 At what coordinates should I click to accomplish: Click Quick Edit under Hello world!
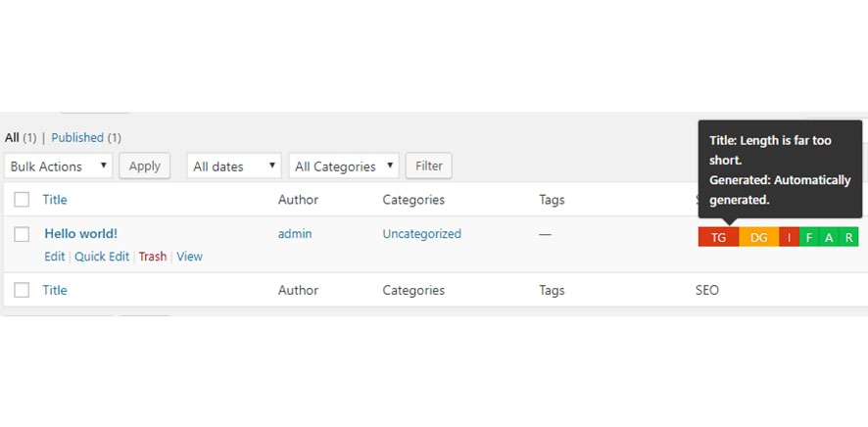[102, 256]
